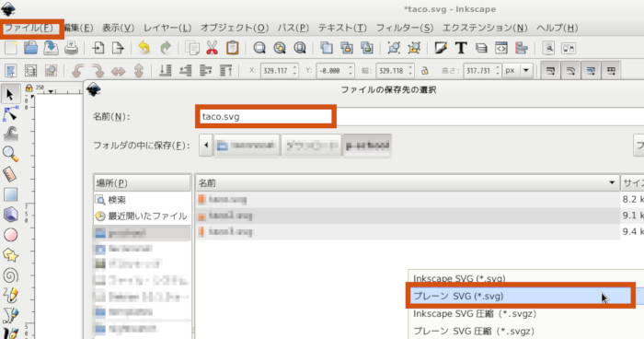
Task: Flip the selection horizontally
Action: [118, 71]
